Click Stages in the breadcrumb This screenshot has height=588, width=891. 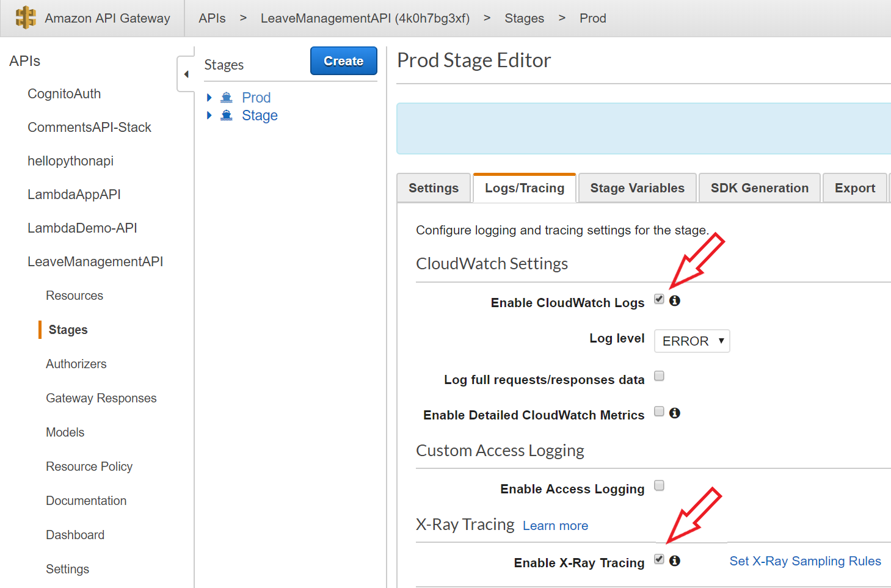524,18
